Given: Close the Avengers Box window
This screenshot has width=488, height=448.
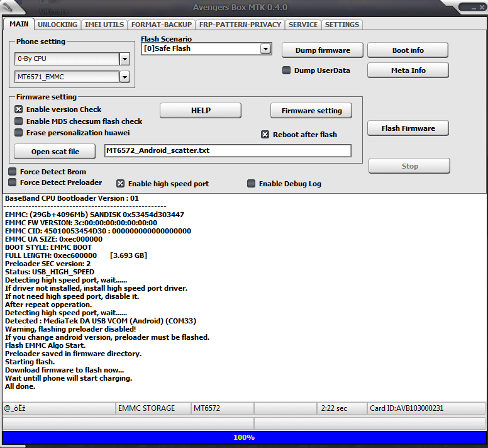Looking at the screenshot, I should click(482, 8).
